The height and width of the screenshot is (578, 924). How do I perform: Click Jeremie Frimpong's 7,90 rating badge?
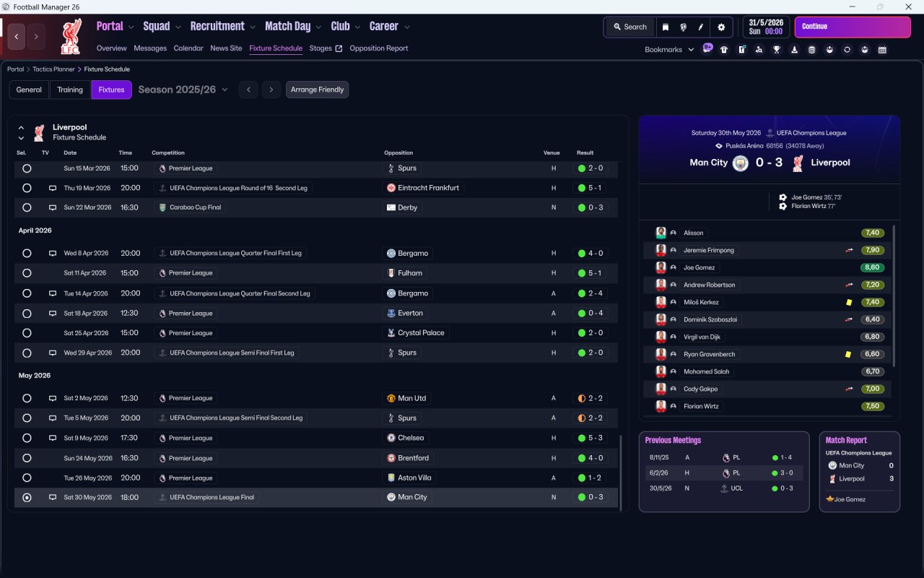[x=871, y=250]
